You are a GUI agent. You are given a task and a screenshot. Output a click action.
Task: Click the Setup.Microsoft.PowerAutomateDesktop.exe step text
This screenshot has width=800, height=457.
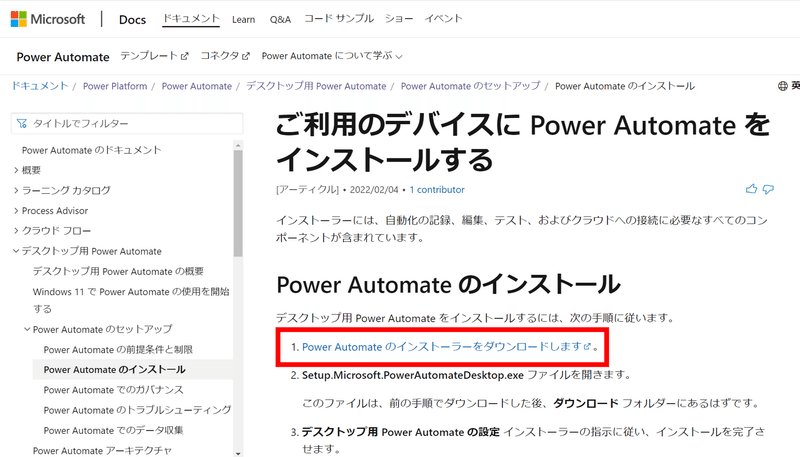(x=413, y=375)
